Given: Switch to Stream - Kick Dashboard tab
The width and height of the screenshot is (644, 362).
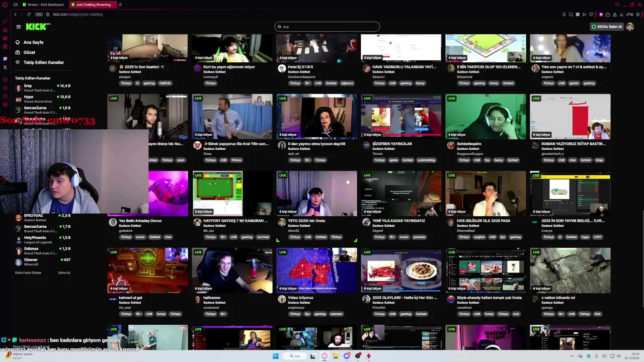Looking at the screenshot, I should tap(42, 5).
